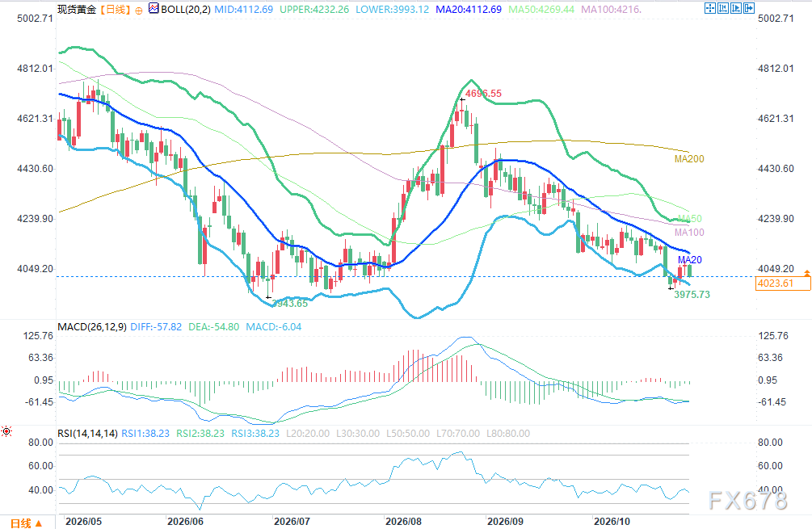This screenshot has height=529, width=812.
Task: Click the low price label 3943.65
Action: click(290, 304)
